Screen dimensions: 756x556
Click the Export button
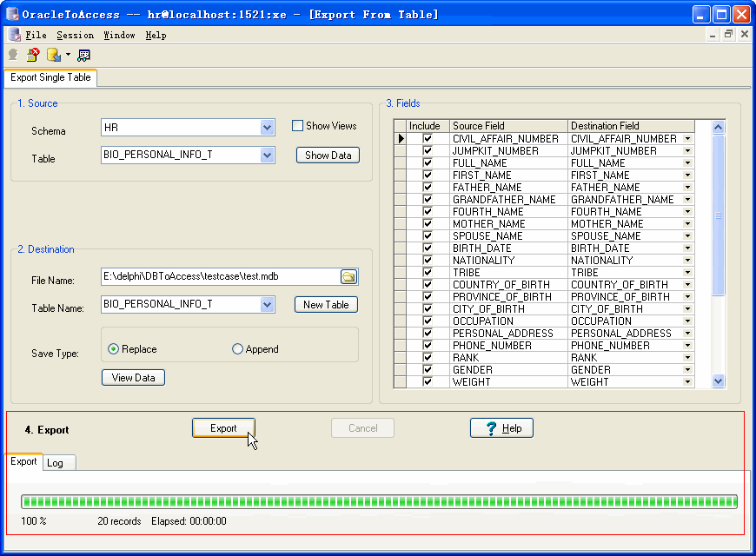[x=223, y=428]
